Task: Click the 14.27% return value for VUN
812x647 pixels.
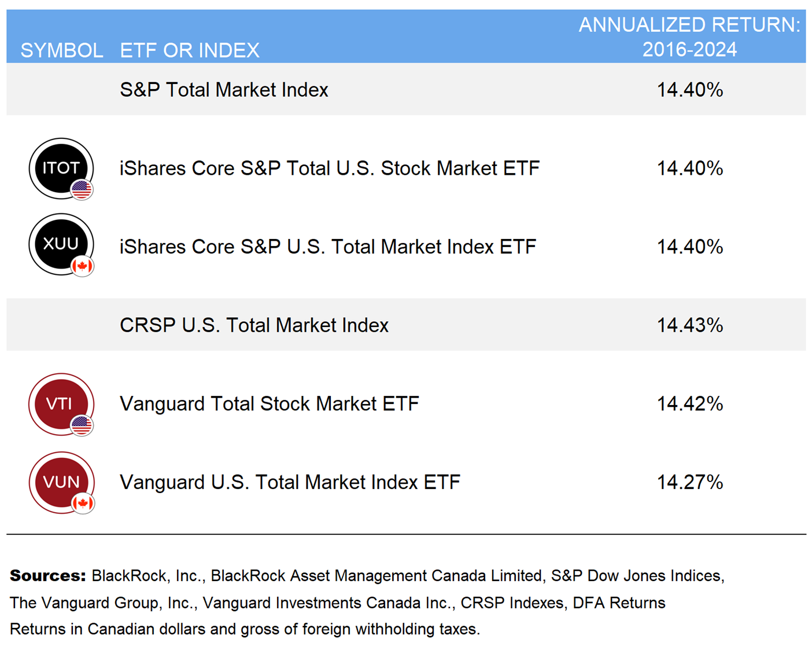Action: (x=689, y=482)
